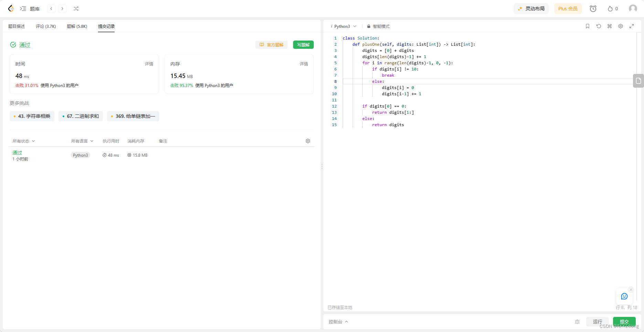
Task: Select the 提交记录 tab
Action: pyautogui.click(x=106, y=26)
